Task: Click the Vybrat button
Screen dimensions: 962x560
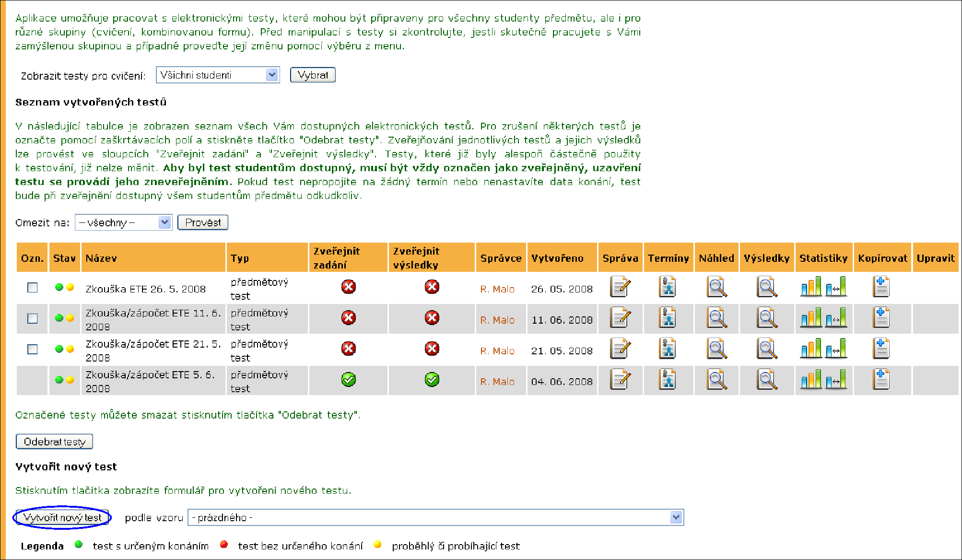Action: (x=313, y=75)
